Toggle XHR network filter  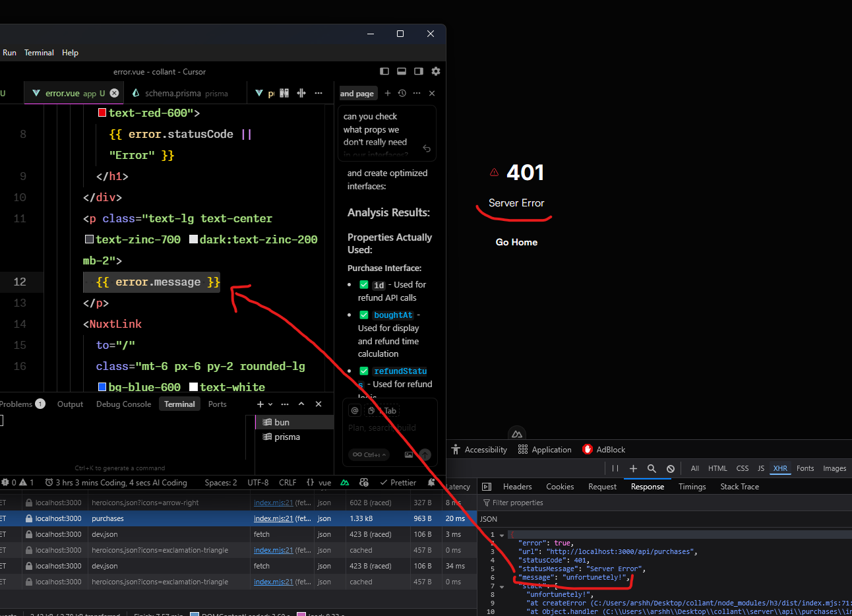[x=780, y=468]
